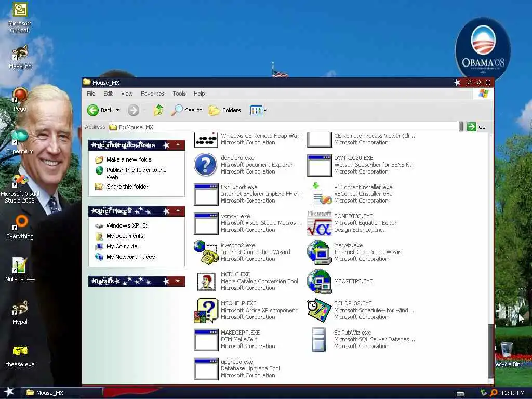
Task: Launch Supermium browser shortcut
Action: 20,142
